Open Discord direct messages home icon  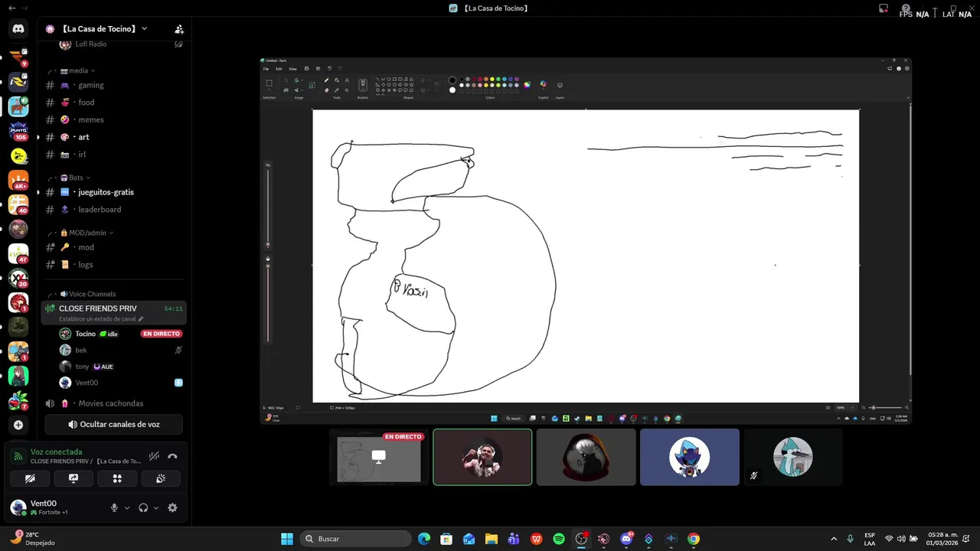pyautogui.click(x=18, y=29)
